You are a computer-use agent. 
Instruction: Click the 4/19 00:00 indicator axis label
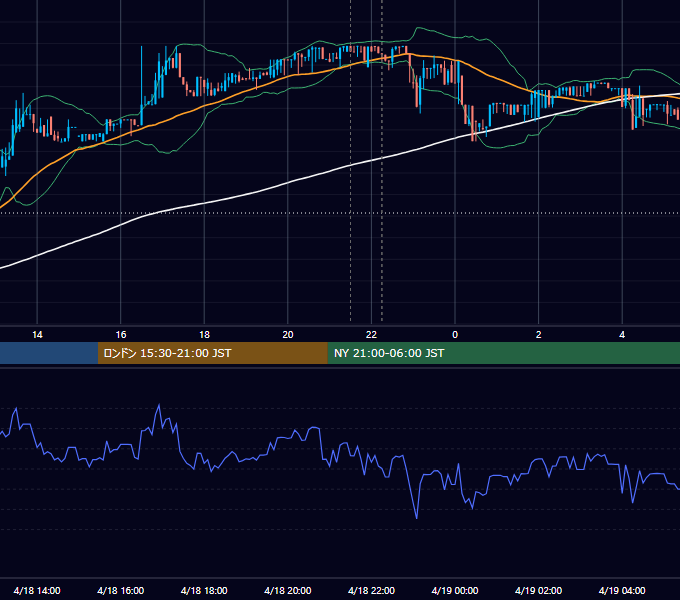pos(455,590)
